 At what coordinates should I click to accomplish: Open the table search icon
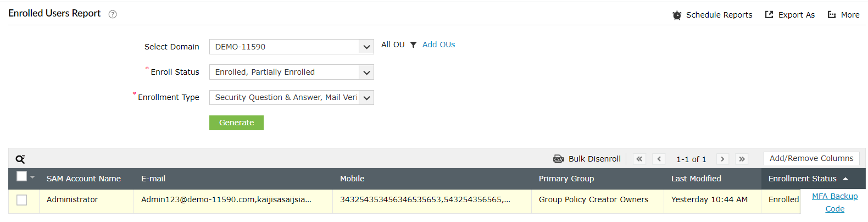(20, 159)
